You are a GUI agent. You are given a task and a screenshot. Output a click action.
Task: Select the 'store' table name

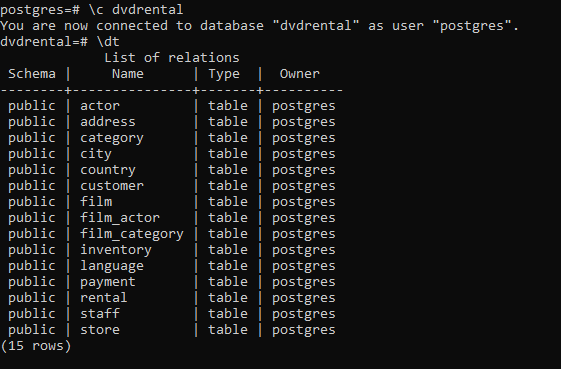pos(100,330)
